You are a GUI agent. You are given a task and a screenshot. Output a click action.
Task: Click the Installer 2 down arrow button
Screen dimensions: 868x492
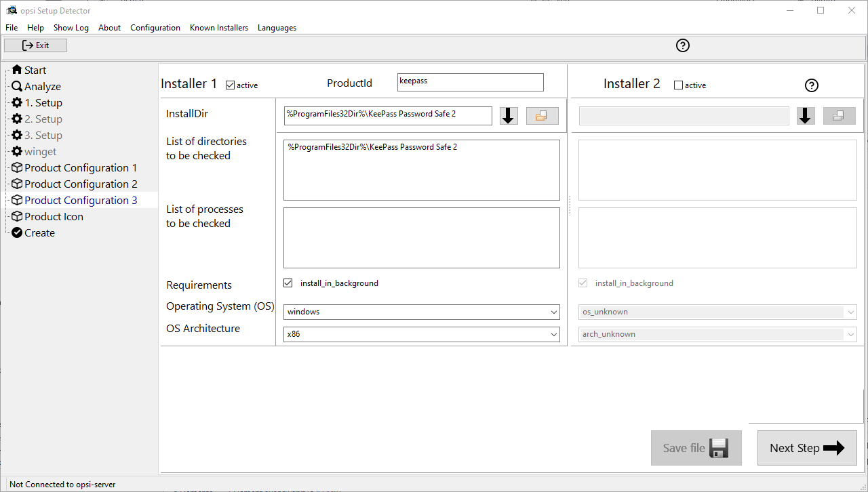click(806, 116)
